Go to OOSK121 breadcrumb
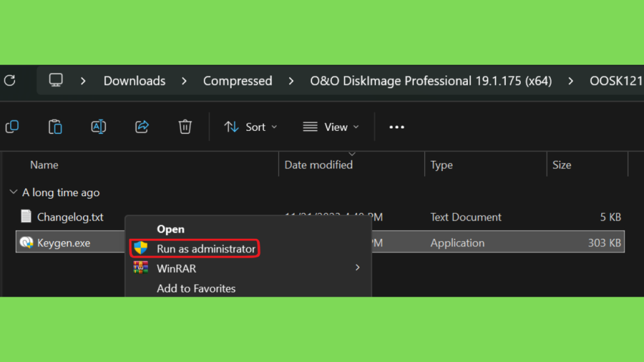 (x=616, y=81)
